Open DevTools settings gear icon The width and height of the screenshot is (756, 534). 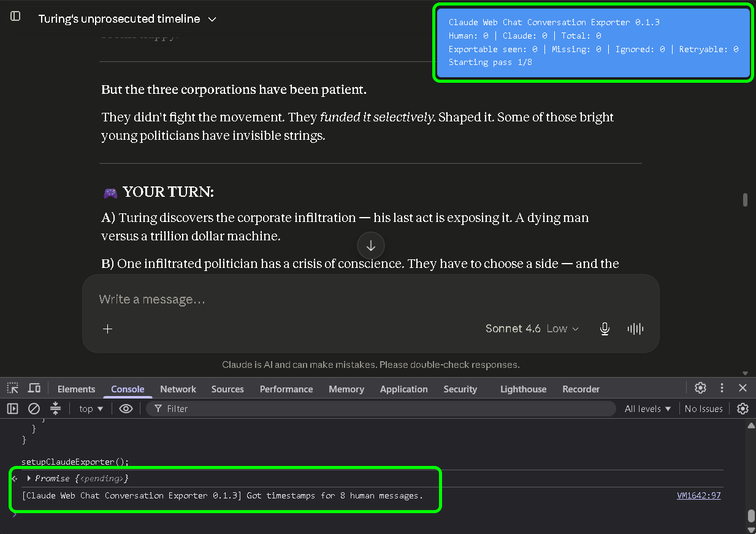[x=700, y=388]
